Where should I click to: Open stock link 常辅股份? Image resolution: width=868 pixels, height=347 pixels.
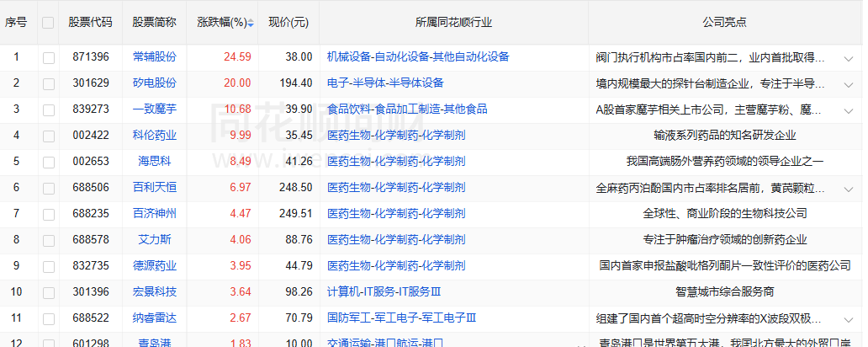coord(155,56)
